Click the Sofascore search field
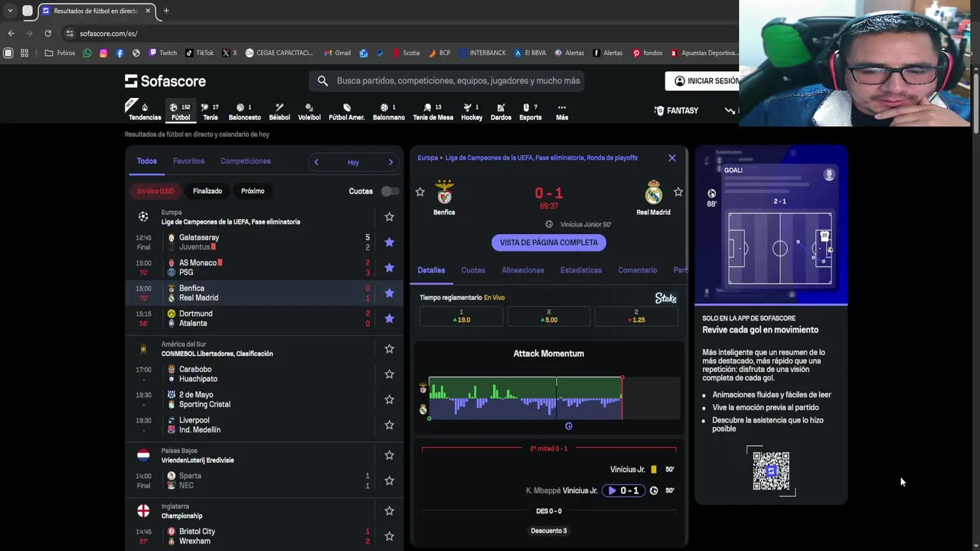Image resolution: width=980 pixels, height=551 pixels. 446,81
